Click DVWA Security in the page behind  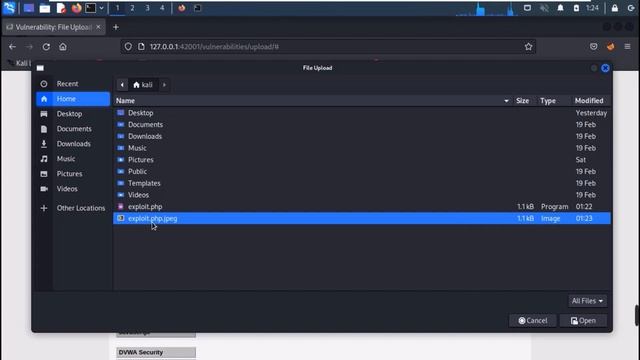156,352
